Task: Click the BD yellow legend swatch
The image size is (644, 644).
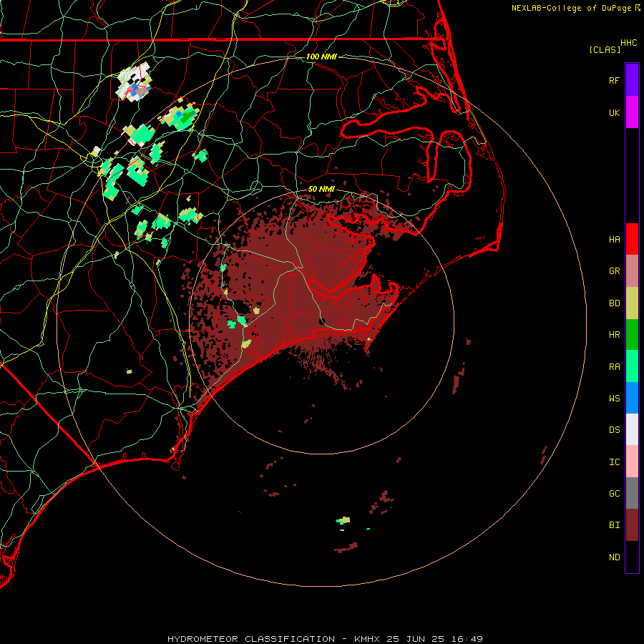Action: coord(632,303)
